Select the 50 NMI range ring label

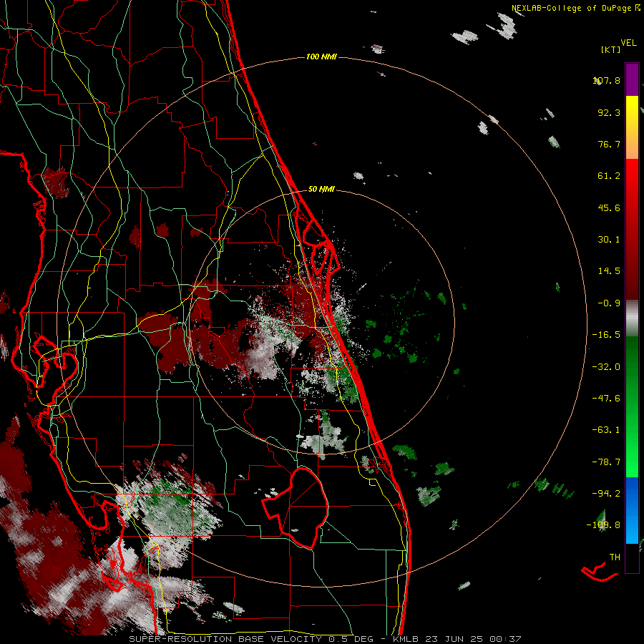click(x=321, y=189)
